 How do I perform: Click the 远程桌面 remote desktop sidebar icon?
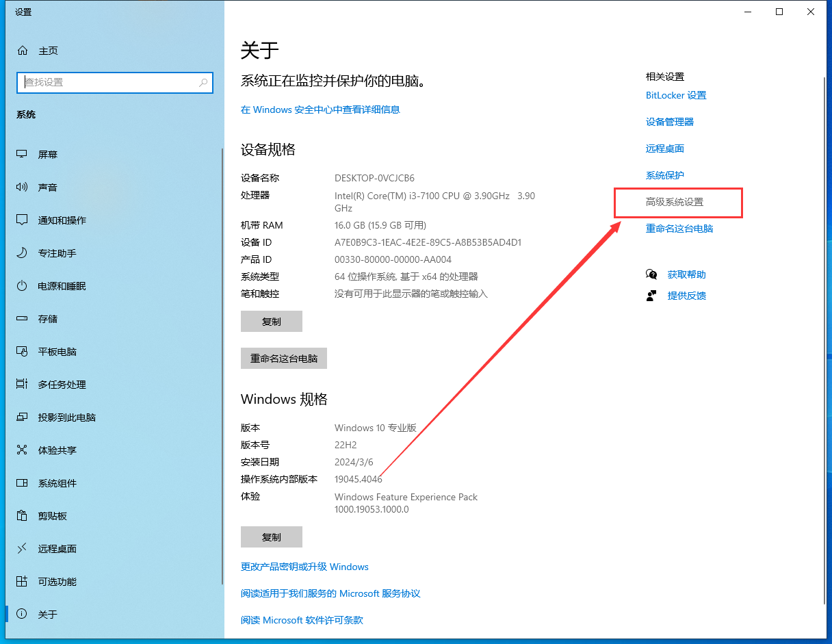click(22, 549)
